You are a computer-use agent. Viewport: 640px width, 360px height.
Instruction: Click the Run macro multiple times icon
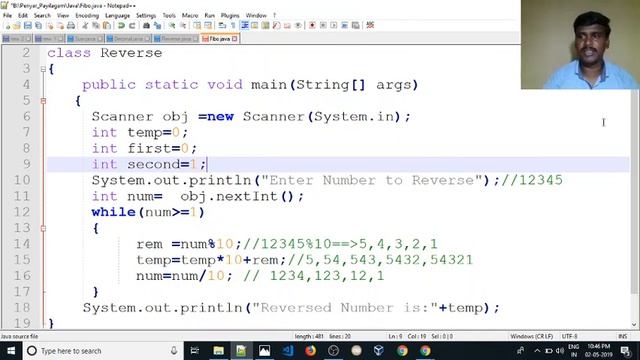tap(344, 25)
